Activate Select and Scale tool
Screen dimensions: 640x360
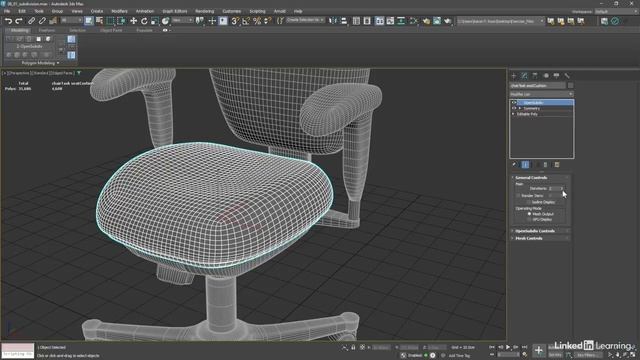pos(155,21)
